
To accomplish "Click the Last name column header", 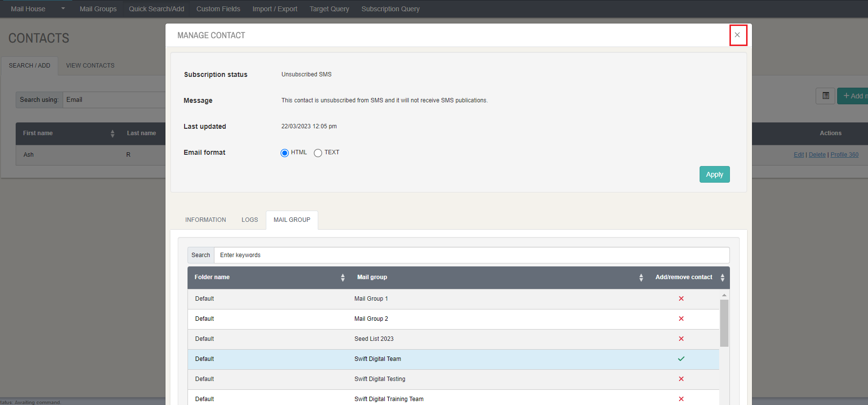I will tap(141, 133).
